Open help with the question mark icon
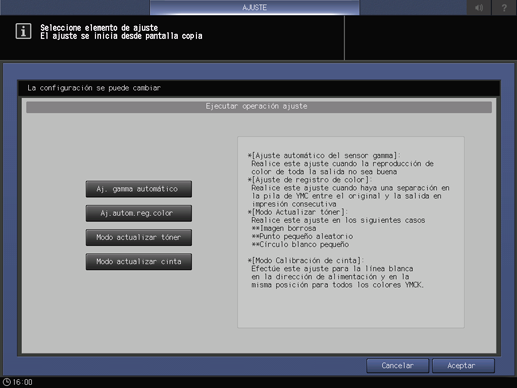 [x=504, y=7]
